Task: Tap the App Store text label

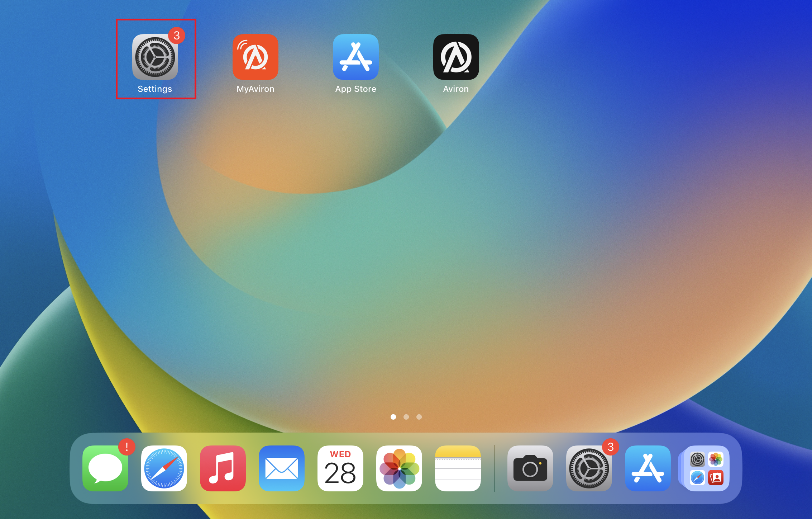Action: coord(356,89)
